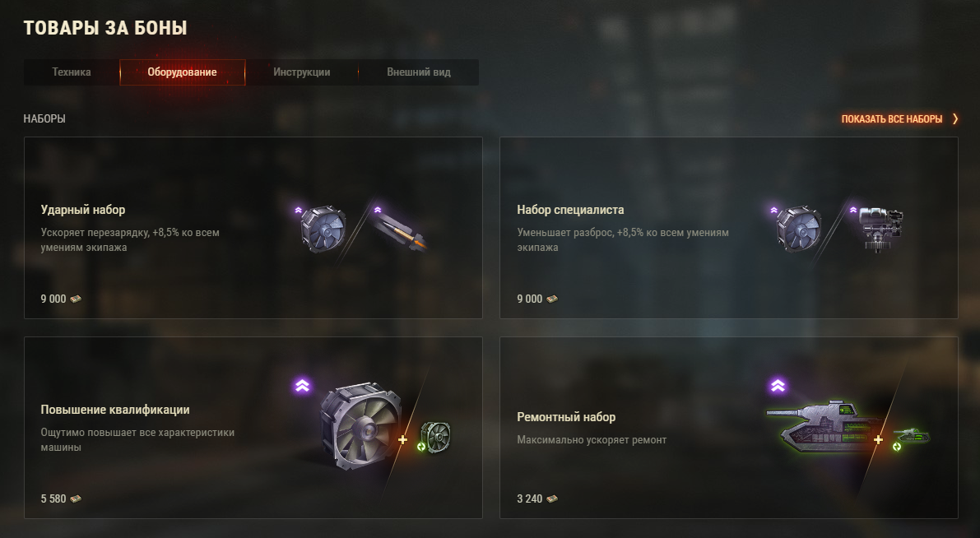980x538 pixels.
Task: Click the bond currency icon next to 5 580
Action: point(76,499)
